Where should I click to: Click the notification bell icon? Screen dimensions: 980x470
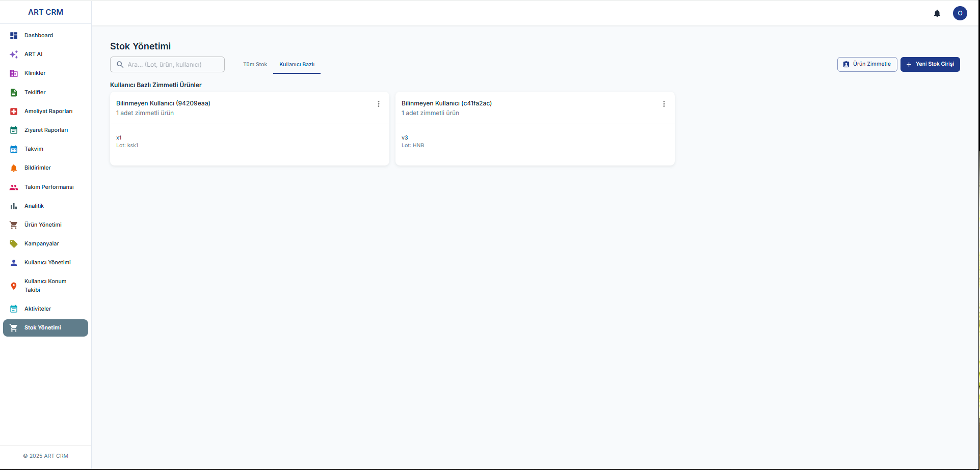pos(937,13)
